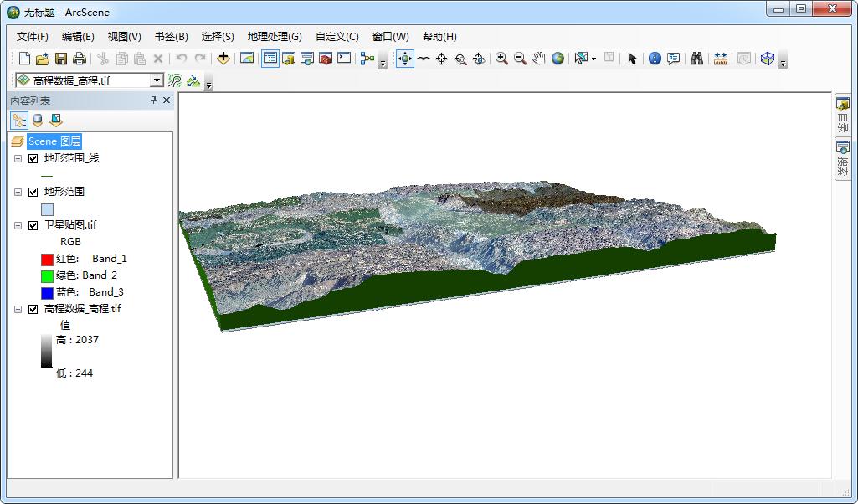858x504 pixels.
Task: Open the 地理处理(G) menu
Action: point(274,37)
